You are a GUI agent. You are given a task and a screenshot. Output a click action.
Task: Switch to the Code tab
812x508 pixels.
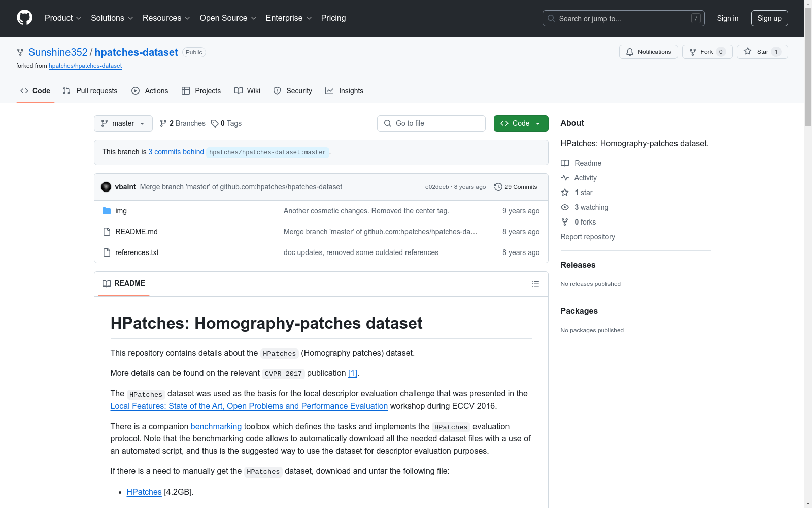[x=36, y=91]
